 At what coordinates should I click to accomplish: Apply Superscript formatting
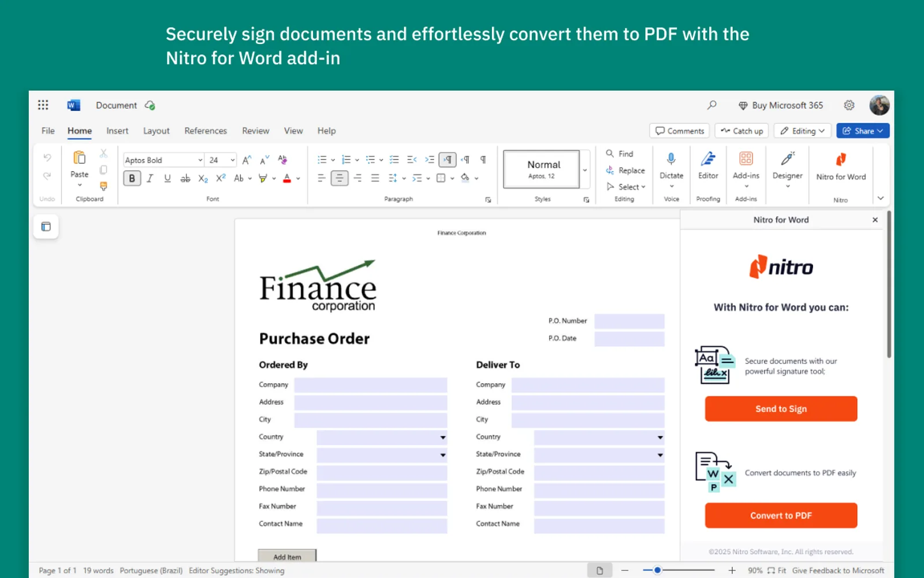pyautogui.click(x=221, y=179)
